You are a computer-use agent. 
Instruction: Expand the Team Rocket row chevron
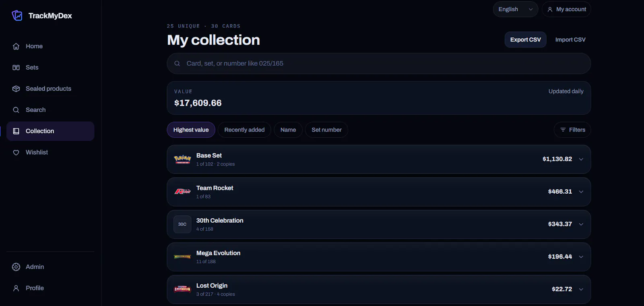[x=581, y=192]
